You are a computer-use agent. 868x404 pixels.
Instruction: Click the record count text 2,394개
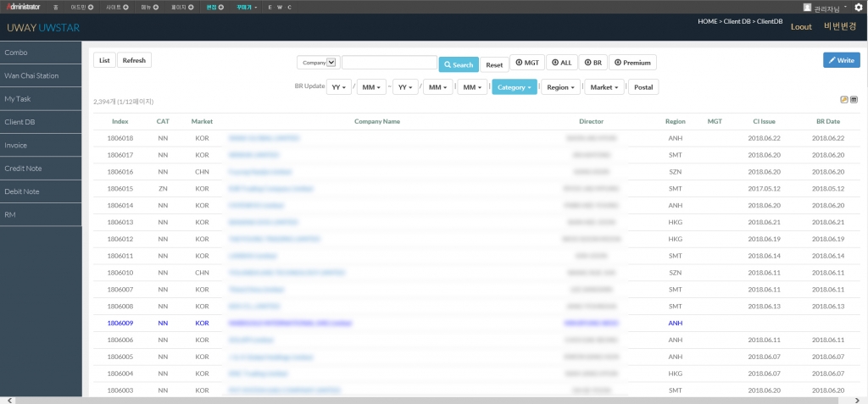point(105,102)
